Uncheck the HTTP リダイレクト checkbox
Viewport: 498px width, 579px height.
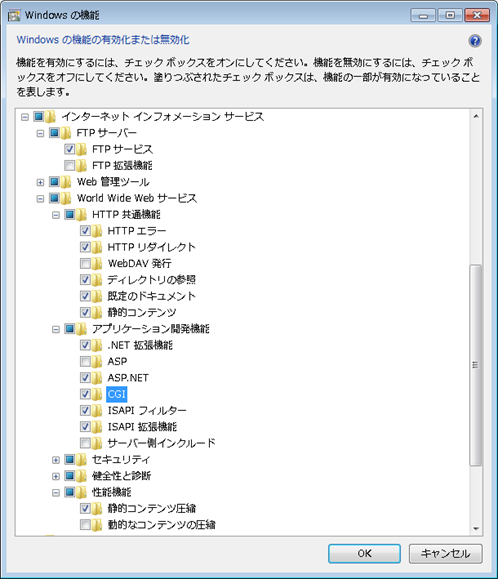click(85, 247)
